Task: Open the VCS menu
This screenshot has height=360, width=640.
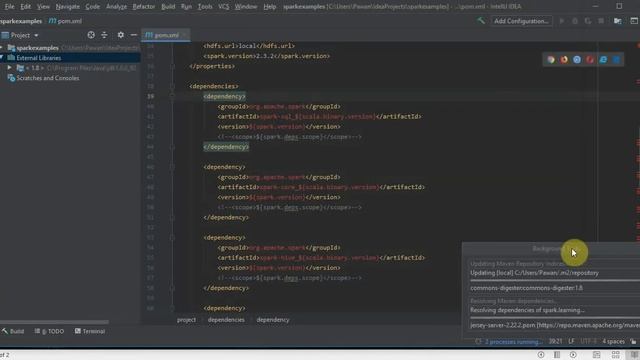Action: 224,7
